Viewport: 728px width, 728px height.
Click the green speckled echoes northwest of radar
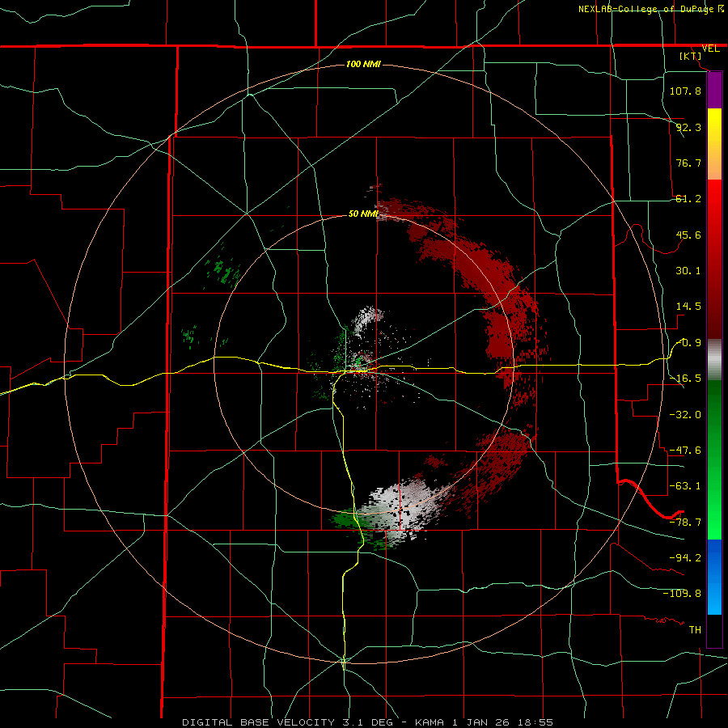(x=225, y=269)
